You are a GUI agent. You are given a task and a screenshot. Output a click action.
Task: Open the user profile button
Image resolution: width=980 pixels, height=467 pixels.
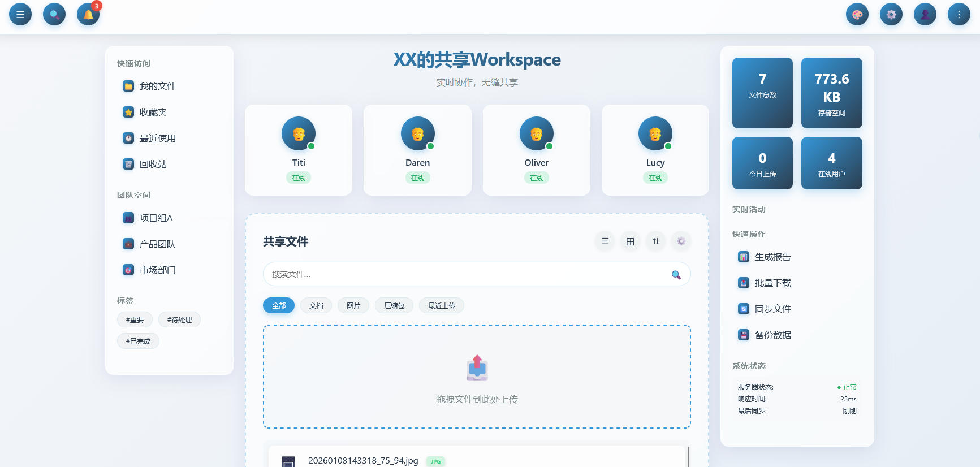tap(925, 14)
